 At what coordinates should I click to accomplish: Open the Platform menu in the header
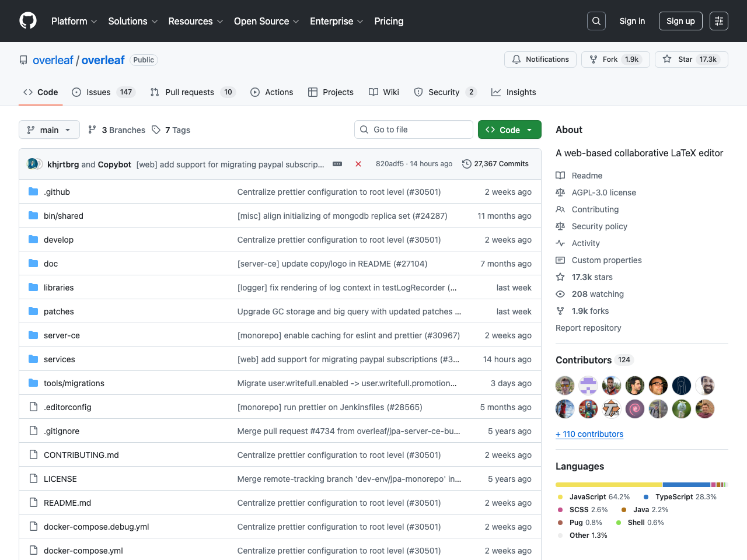[74, 21]
